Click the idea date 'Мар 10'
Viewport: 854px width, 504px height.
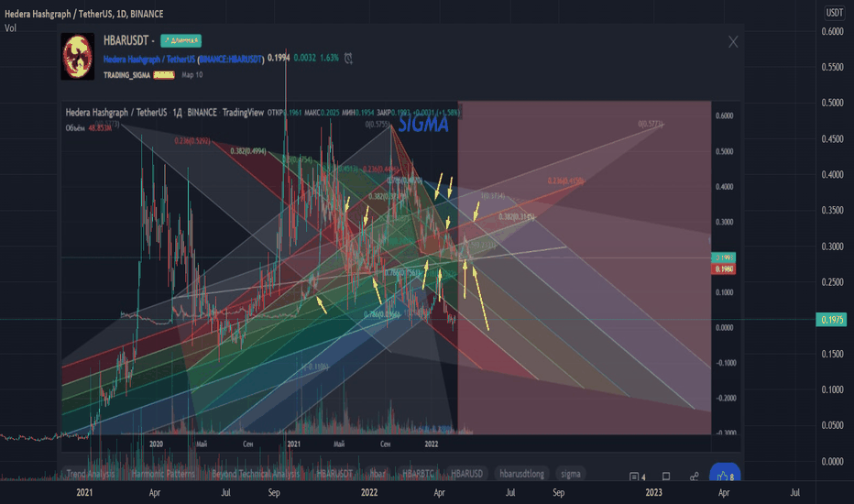point(192,75)
